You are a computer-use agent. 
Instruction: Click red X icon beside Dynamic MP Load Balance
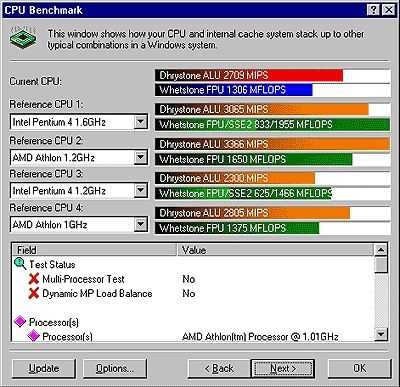[x=34, y=293]
